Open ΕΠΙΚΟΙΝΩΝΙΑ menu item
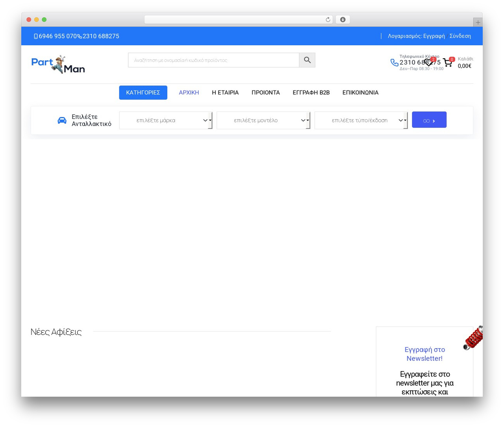This screenshot has height=427, width=504. coord(360,93)
